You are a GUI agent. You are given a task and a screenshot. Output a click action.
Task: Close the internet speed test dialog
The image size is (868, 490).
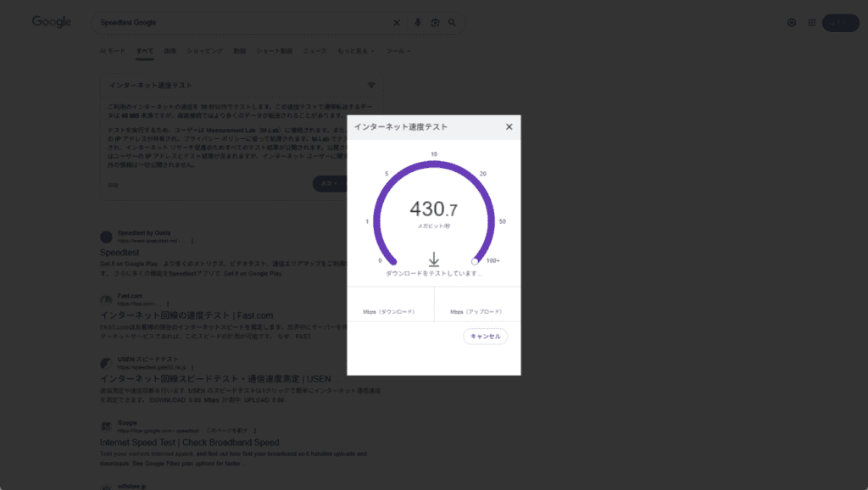point(509,127)
